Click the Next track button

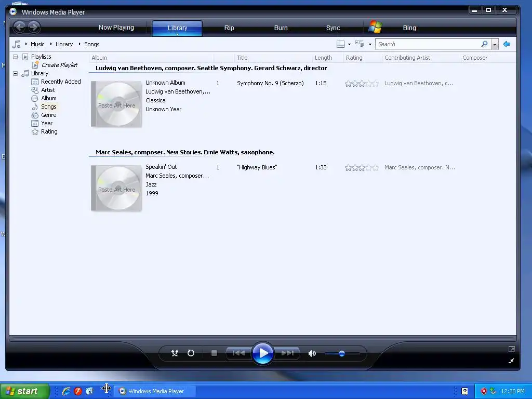[x=287, y=353]
